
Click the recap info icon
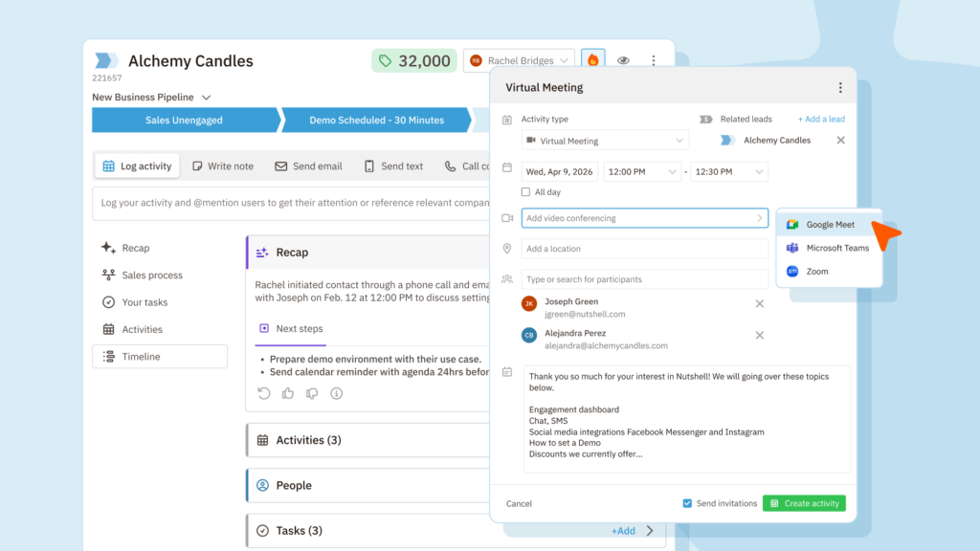pos(336,393)
